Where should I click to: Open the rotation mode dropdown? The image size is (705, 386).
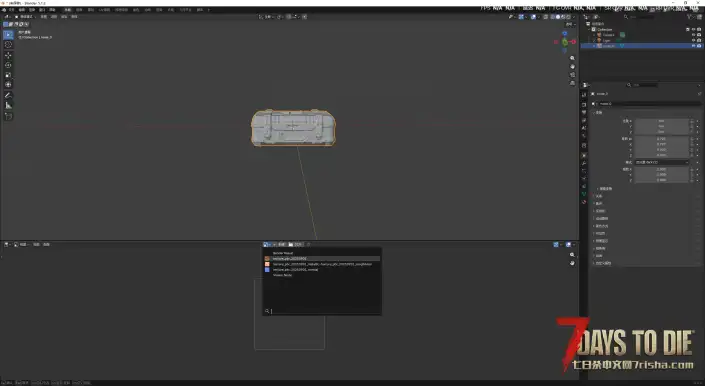661,162
